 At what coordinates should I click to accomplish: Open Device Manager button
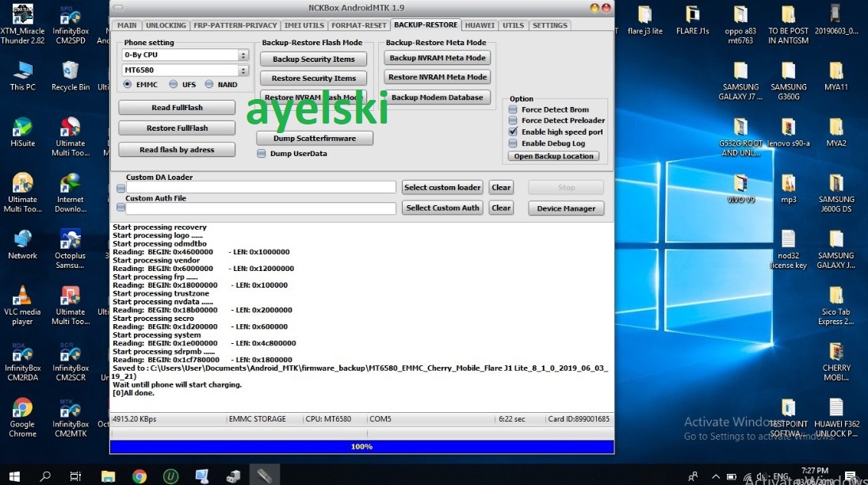point(566,208)
